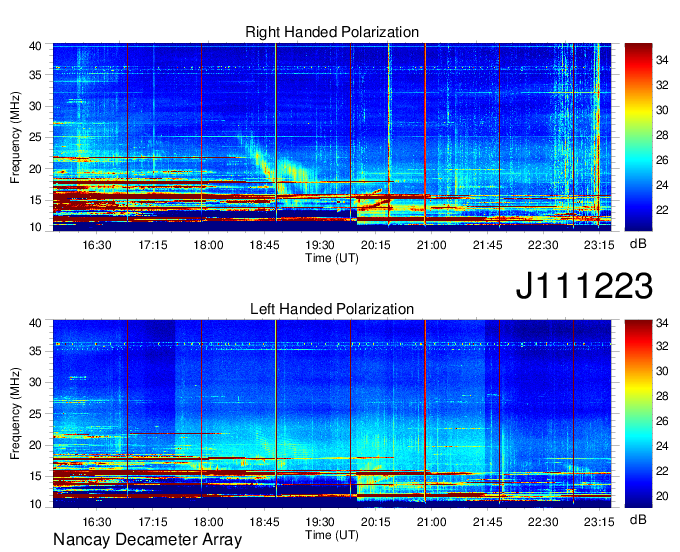Click the 19:30 tick under the upper plot
Screen dimensions: 680x552
tap(320, 245)
